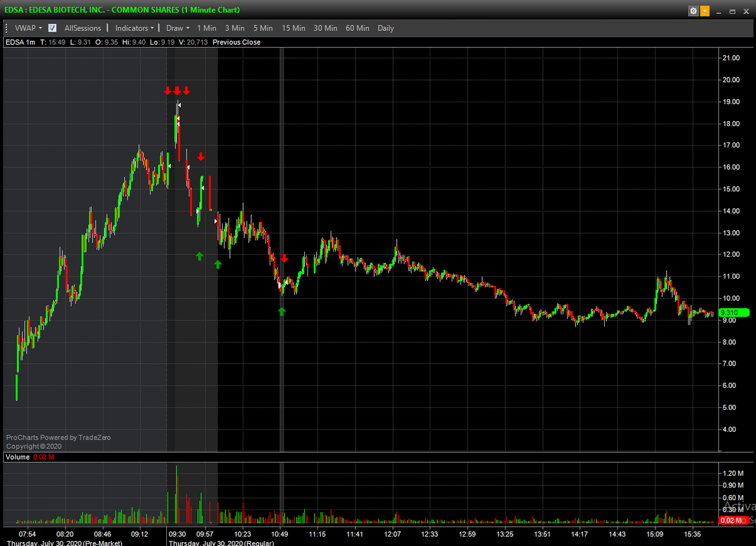Click the 10:49 time axis label

click(x=281, y=534)
